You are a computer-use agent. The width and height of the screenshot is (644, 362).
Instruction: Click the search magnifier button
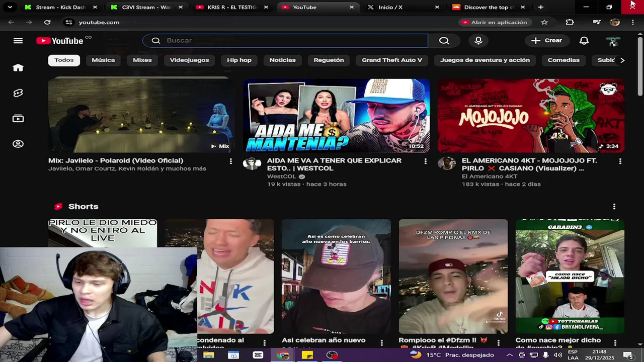(444, 41)
